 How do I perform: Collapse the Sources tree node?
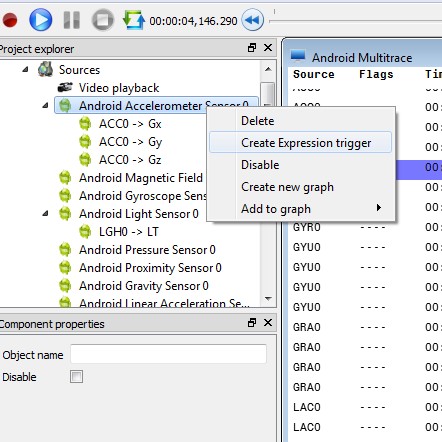(25, 70)
